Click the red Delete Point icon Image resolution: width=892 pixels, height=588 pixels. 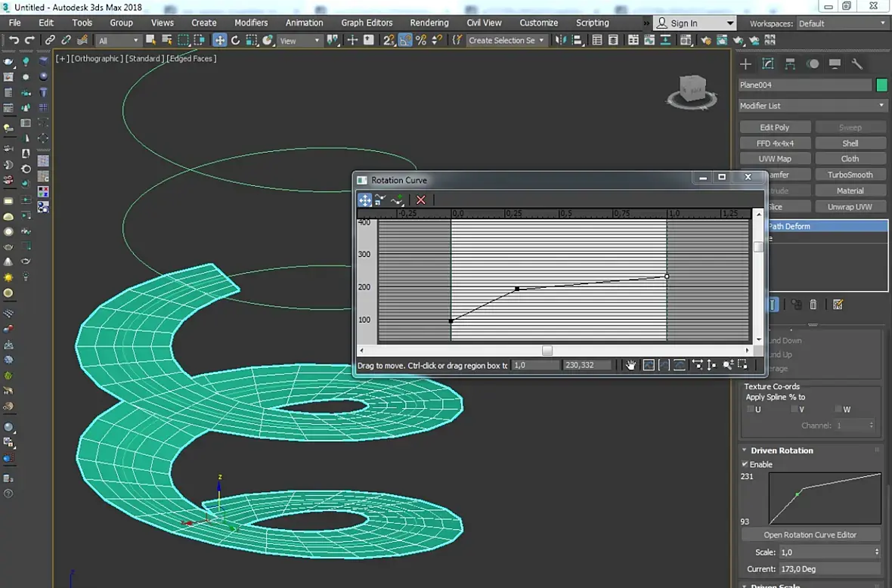[421, 200]
